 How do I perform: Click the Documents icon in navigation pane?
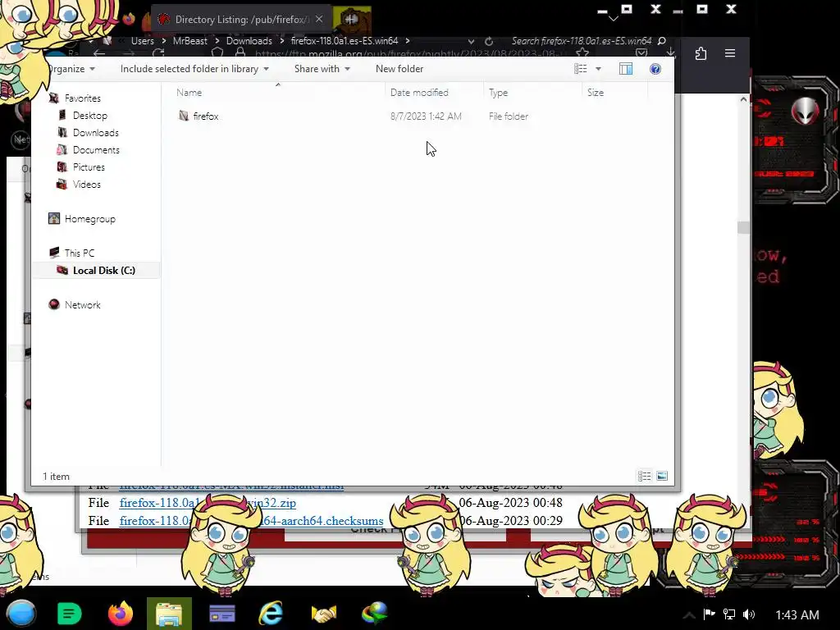coord(62,149)
